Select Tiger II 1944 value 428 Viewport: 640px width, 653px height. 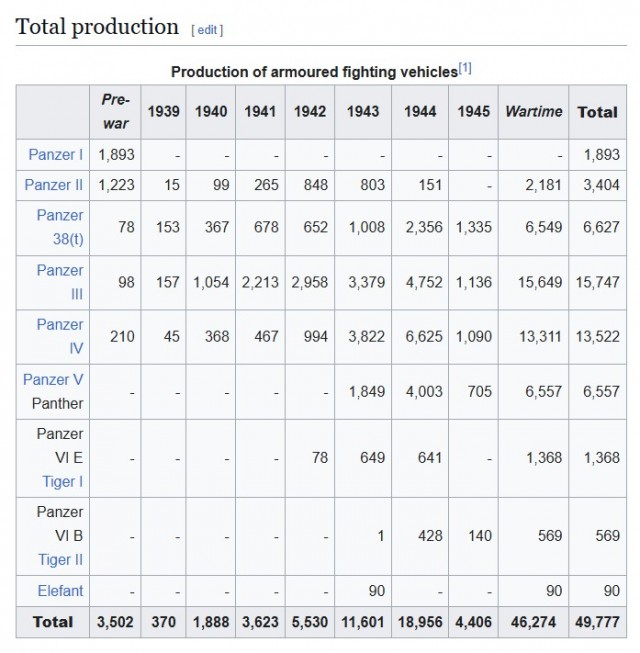coord(430,536)
